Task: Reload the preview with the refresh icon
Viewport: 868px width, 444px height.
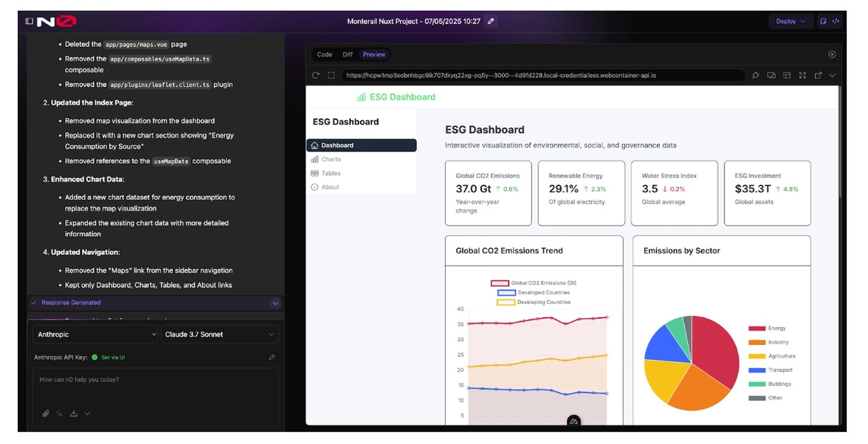Action: point(315,75)
